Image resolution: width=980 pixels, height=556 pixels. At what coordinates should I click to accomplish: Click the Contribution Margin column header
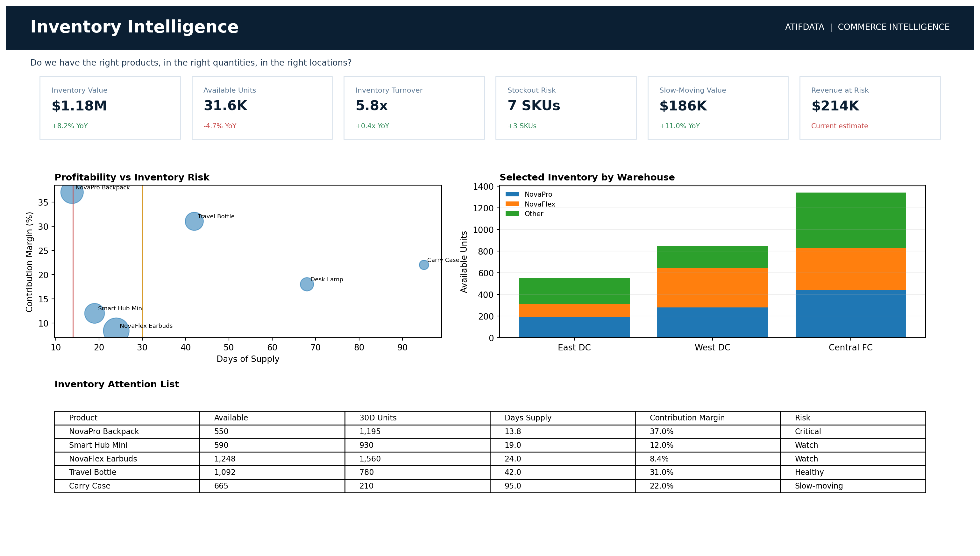708,418
